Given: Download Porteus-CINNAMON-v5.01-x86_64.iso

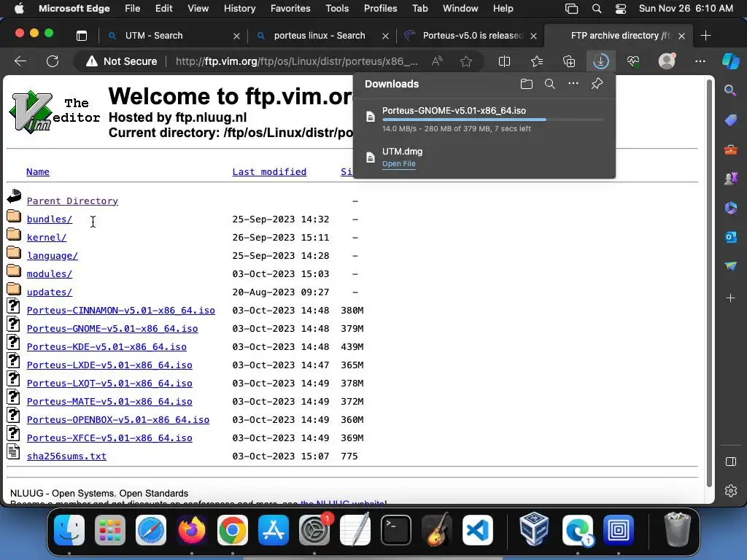Looking at the screenshot, I should coord(120,311).
